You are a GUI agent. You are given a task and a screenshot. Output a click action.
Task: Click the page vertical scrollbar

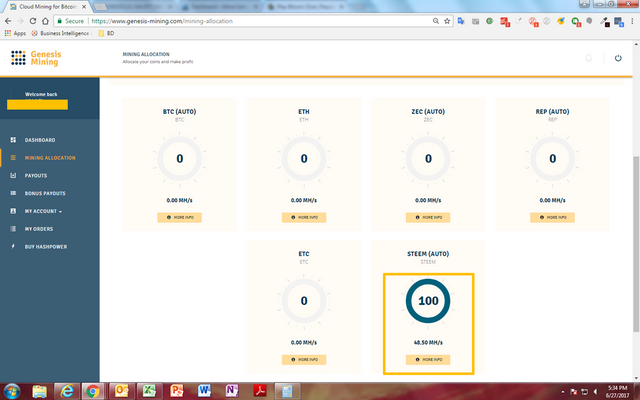[636, 244]
